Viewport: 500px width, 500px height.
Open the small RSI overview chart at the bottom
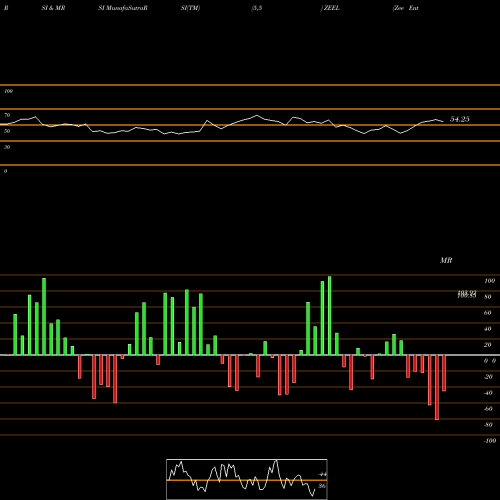pos(247,479)
